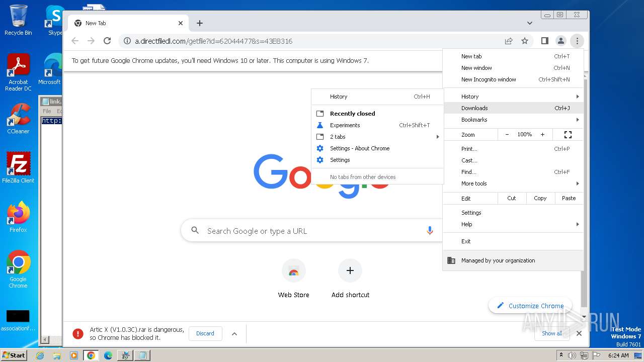This screenshot has height=362, width=644.
Task: Click the profile avatar icon
Action: coord(561,41)
